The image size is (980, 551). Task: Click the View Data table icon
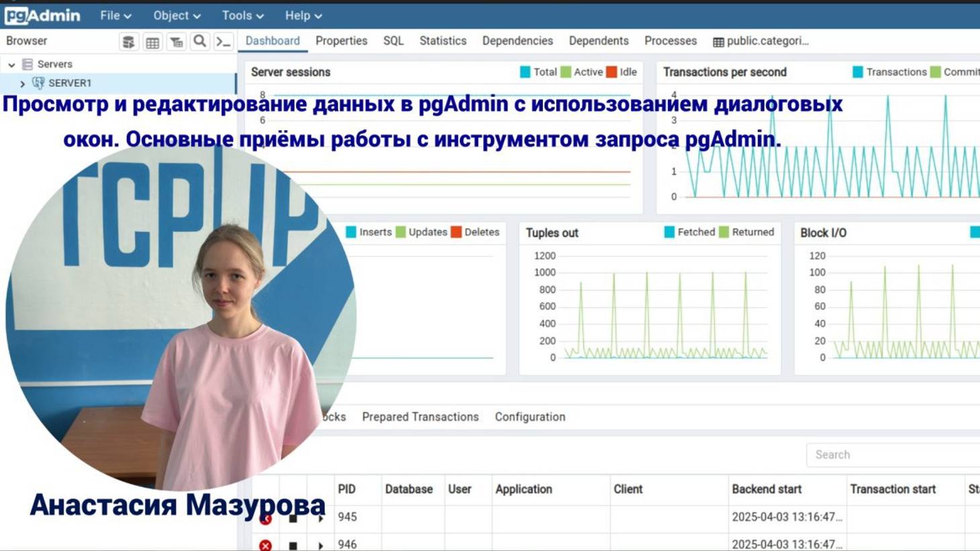152,42
